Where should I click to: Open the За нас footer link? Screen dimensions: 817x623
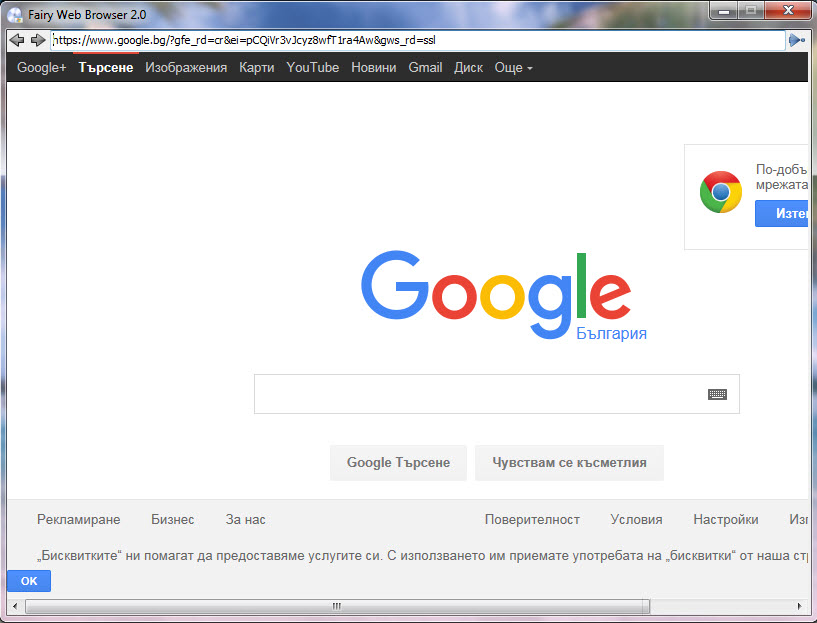(245, 519)
